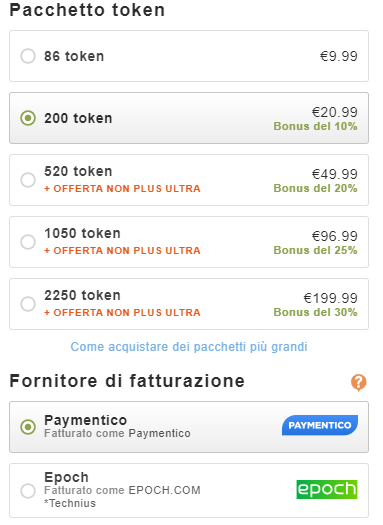383x525 pixels.
Task: Pick the 1050 token radio button
Action: [28, 242]
